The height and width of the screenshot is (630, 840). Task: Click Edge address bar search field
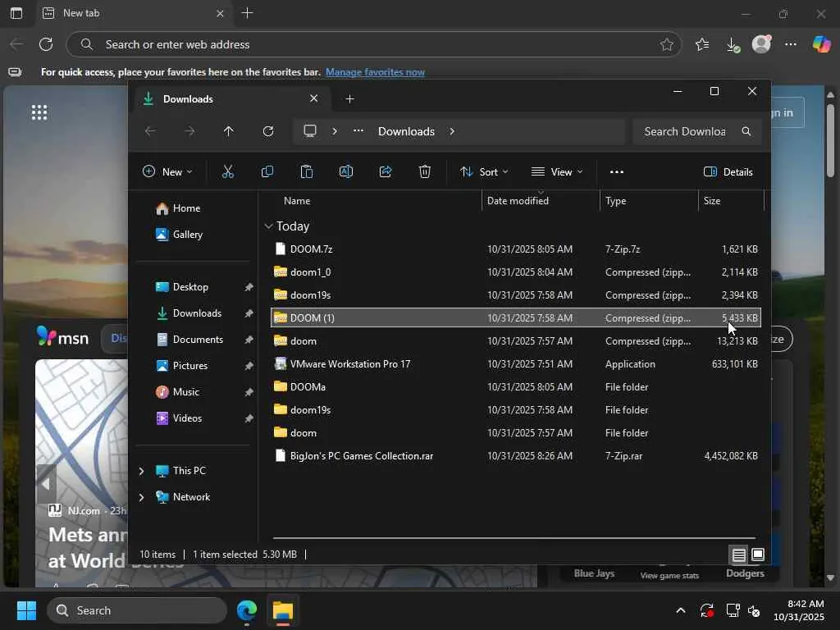pyautogui.click(x=374, y=44)
